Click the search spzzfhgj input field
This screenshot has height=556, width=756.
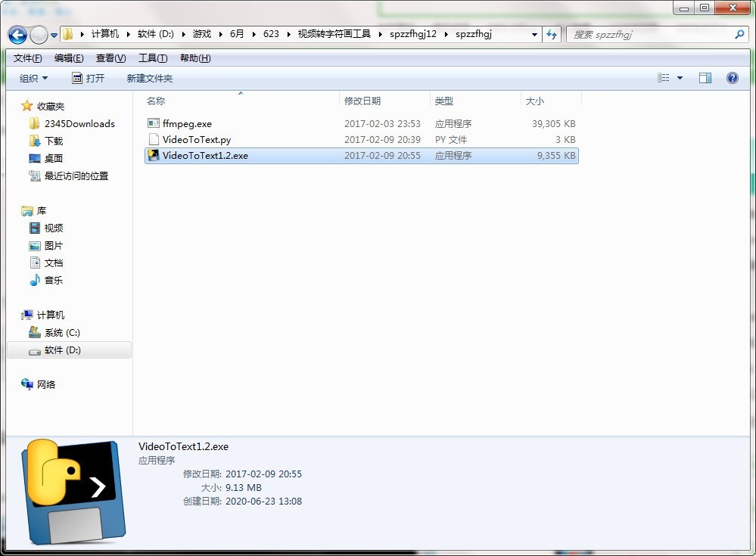click(x=650, y=35)
